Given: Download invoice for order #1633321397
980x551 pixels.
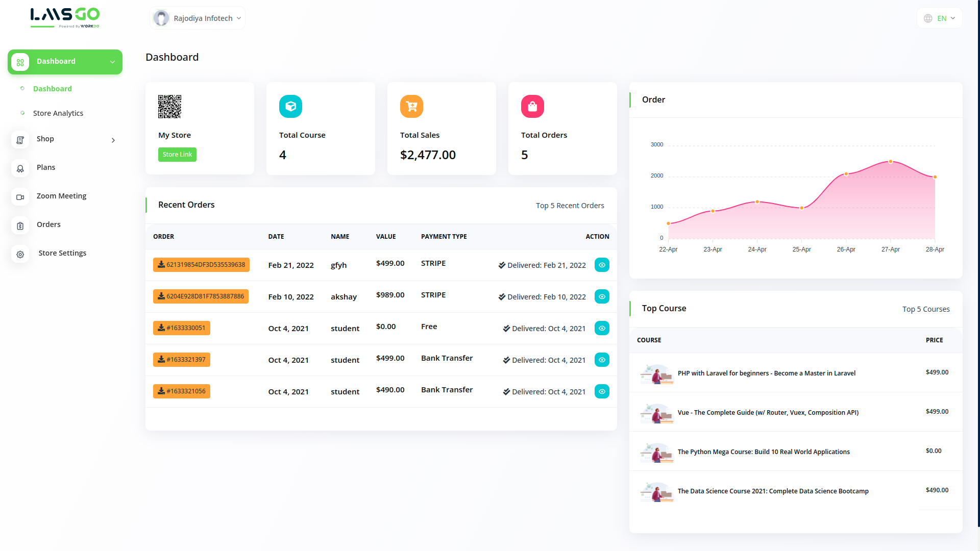Looking at the screenshot, I should tap(182, 360).
